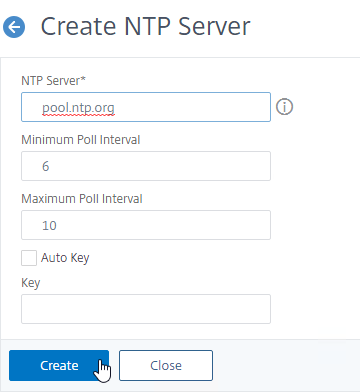Screen dimensions: 360x392
Task: Place cursor on pool.ntp.org text
Action: click(x=78, y=108)
